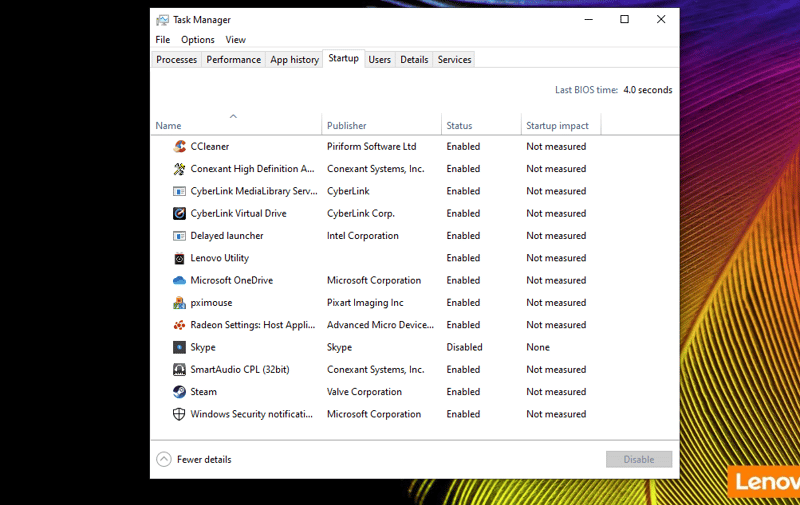Open the File menu
This screenshot has width=800, height=505.
[162, 40]
